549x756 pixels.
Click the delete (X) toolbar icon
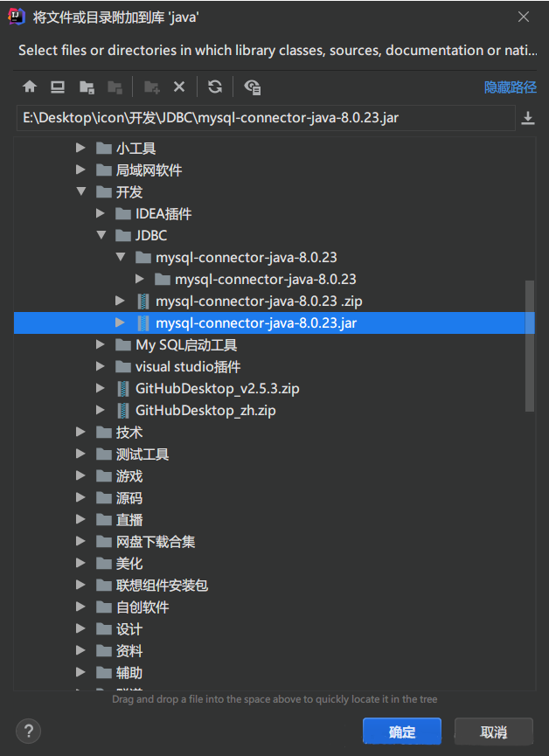point(179,87)
